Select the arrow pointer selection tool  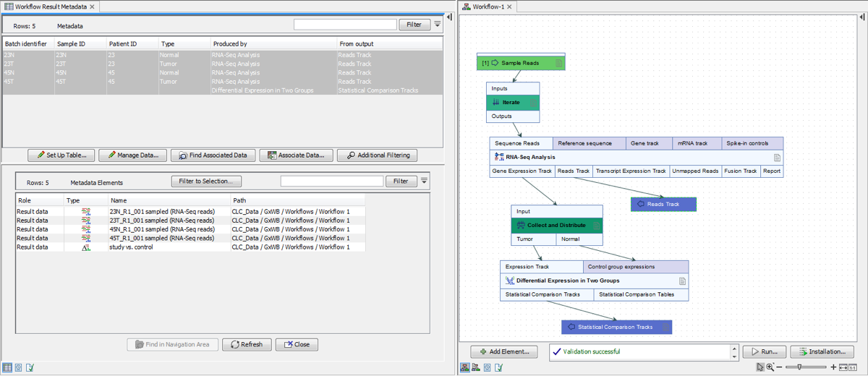tap(759, 367)
